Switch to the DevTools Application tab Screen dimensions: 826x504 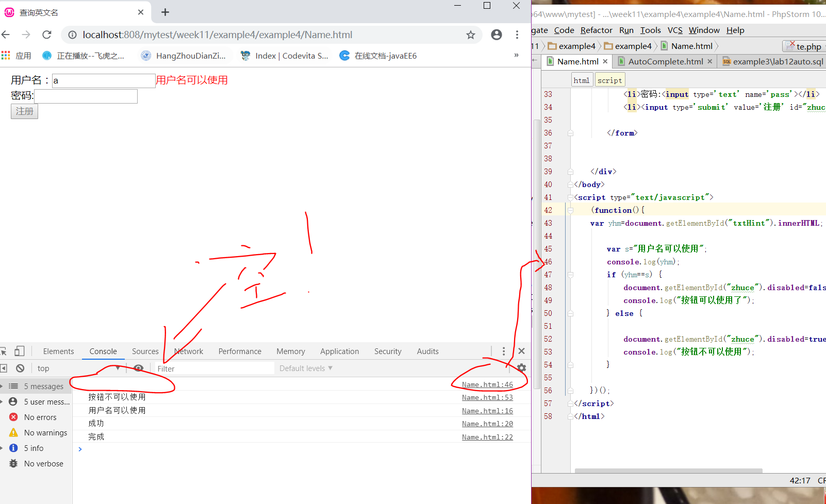[x=339, y=351]
